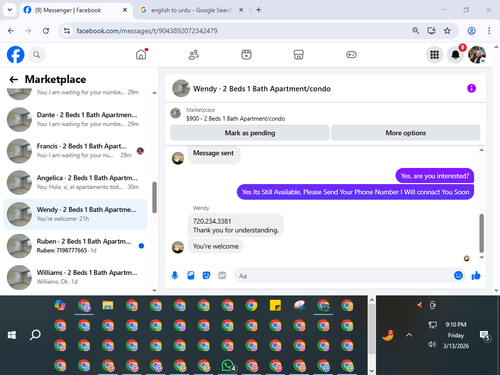This screenshot has width=500, height=375.
Task: Choose a GIF in the composer
Action: click(222, 275)
